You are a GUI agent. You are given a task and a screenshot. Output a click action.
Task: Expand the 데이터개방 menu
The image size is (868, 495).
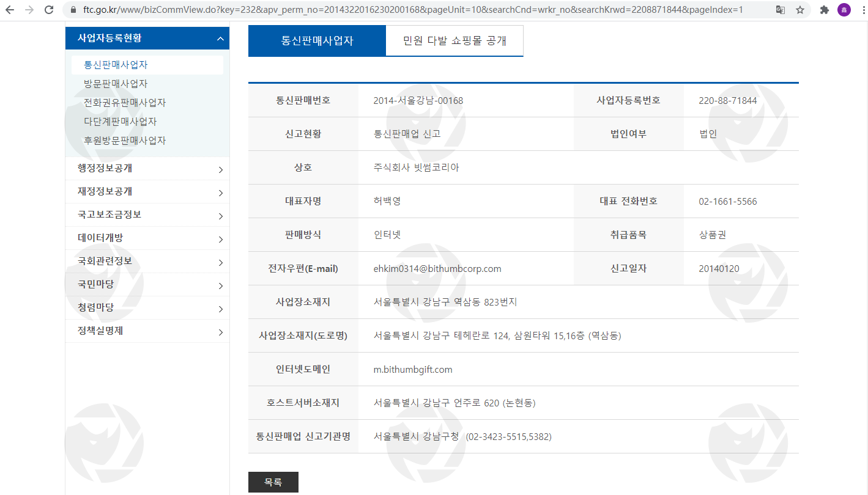pos(147,238)
